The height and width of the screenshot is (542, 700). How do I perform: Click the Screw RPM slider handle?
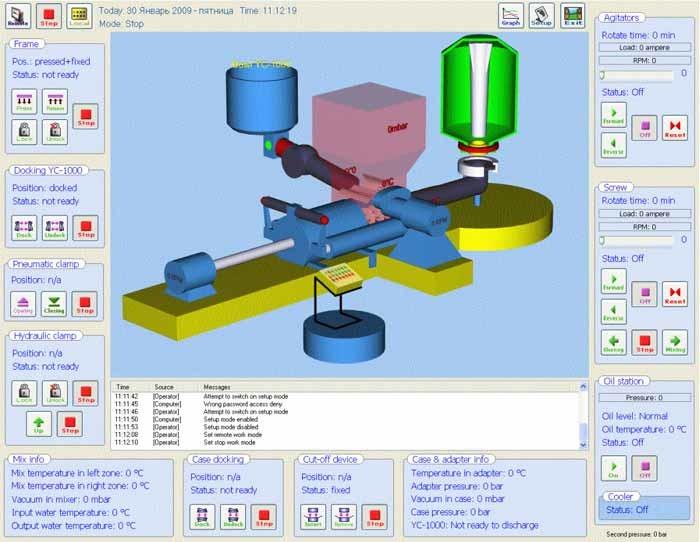pyautogui.click(x=602, y=240)
